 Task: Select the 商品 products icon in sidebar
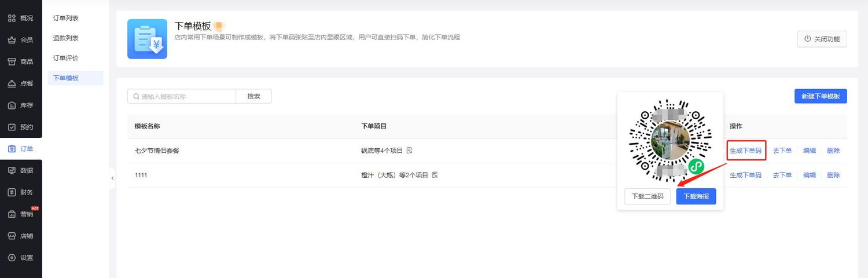tap(12, 61)
